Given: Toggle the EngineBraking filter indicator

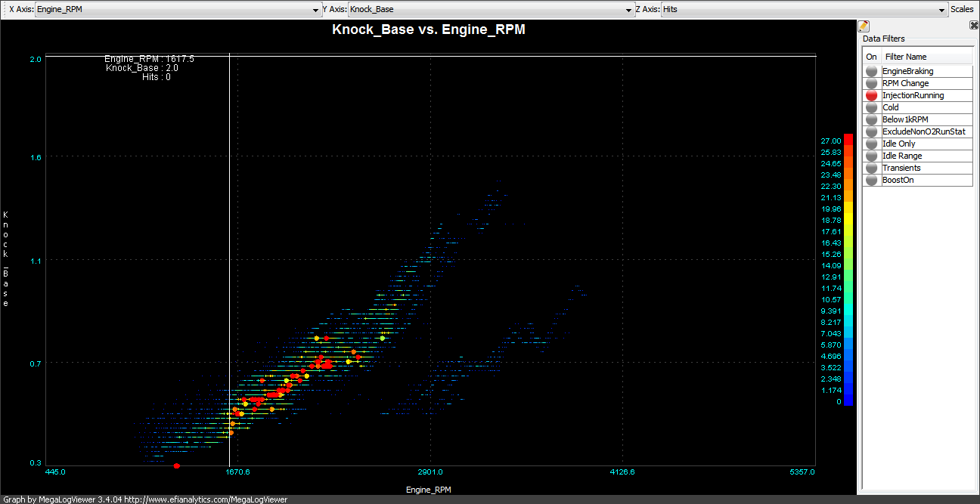Looking at the screenshot, I should pyautogui.click(x=872, y=71).
